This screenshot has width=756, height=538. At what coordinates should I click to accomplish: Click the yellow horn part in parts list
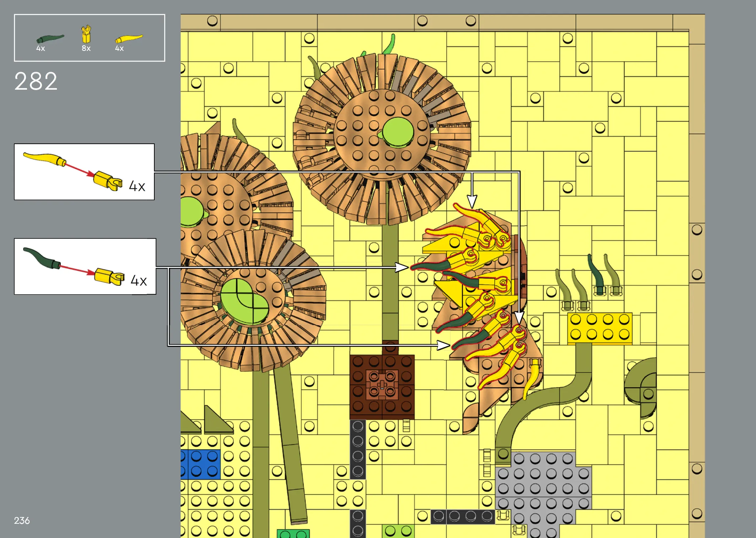tap(129, 38)
